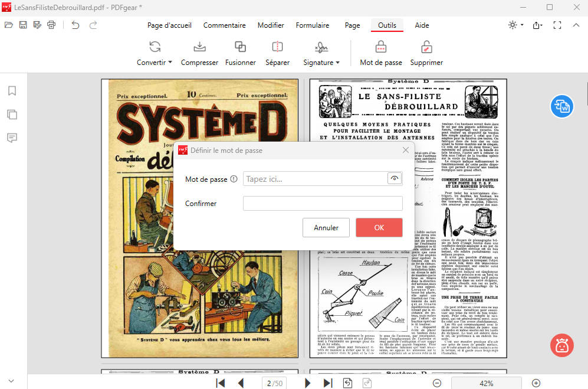Open the page thumbnails sidebar icon
The image size is (588, 389).
12,115
